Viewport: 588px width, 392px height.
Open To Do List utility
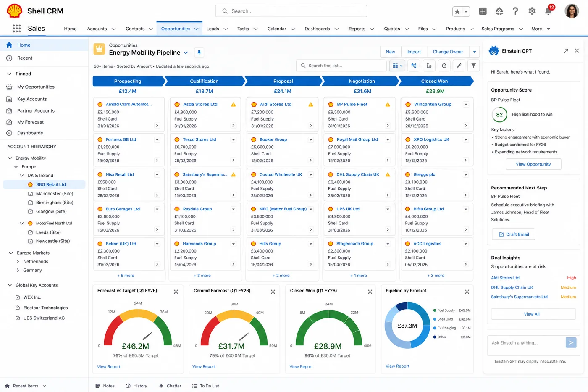point(205,386)
